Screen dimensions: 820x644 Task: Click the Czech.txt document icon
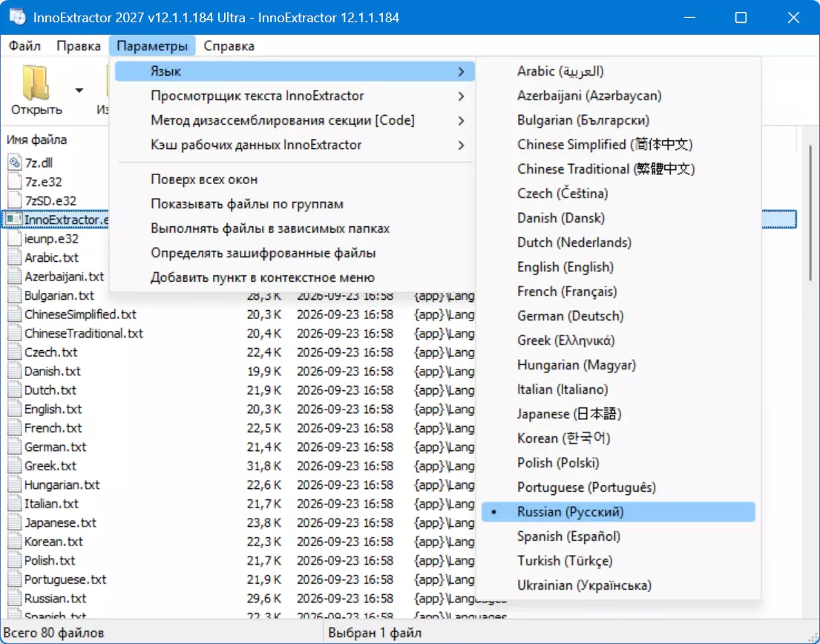15,352
